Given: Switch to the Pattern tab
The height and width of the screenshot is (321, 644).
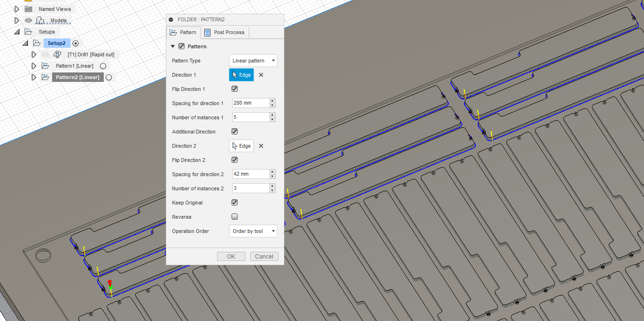Looking at the screenshot, I should (x=183, y=32).
